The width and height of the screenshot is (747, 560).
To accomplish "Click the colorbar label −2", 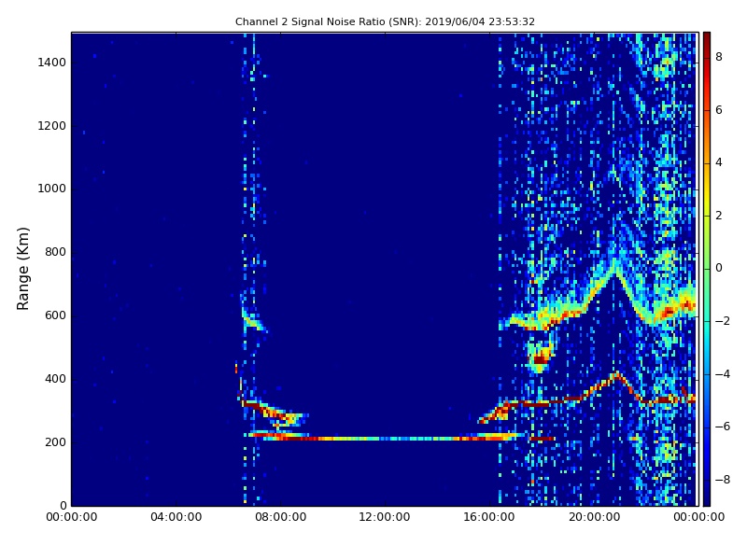I will pos(722,321).
